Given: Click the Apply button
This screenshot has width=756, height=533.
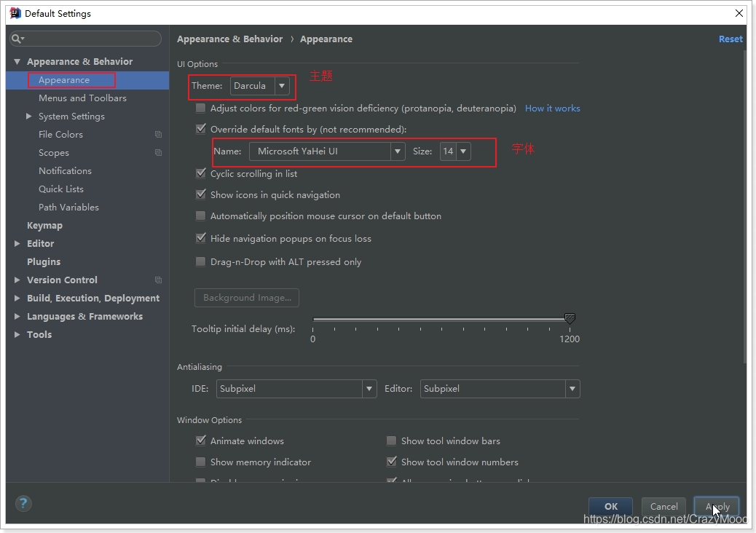Looking at the screenshot, I should coord(717,507).
